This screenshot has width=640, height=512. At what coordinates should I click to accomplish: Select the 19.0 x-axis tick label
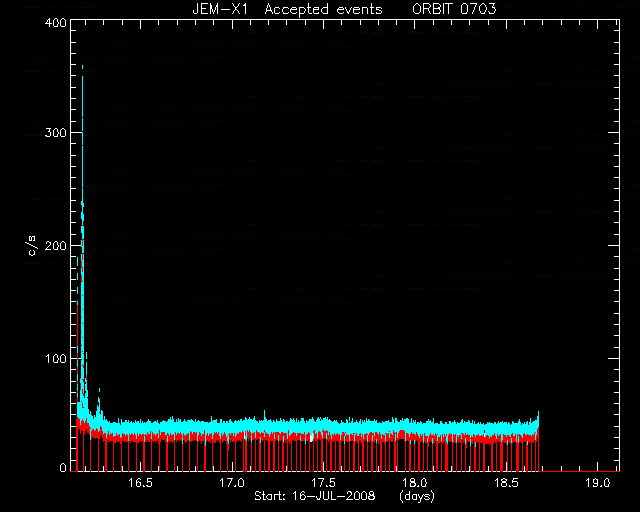(x=598, y=483)
